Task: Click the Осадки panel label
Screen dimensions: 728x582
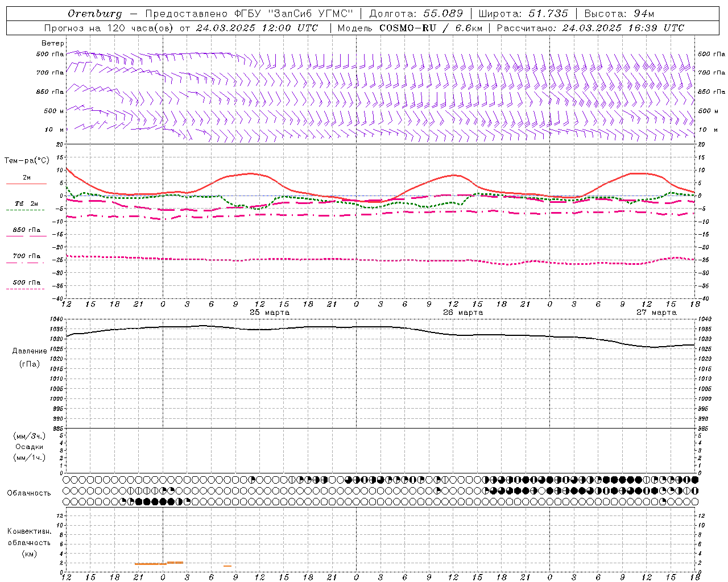Action: coord(30,447)
